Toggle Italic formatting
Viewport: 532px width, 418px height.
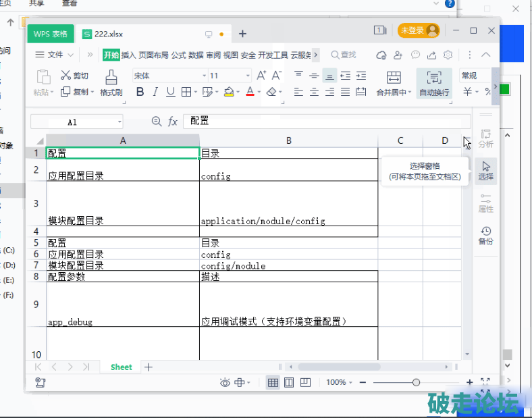(x=155, y=92)
